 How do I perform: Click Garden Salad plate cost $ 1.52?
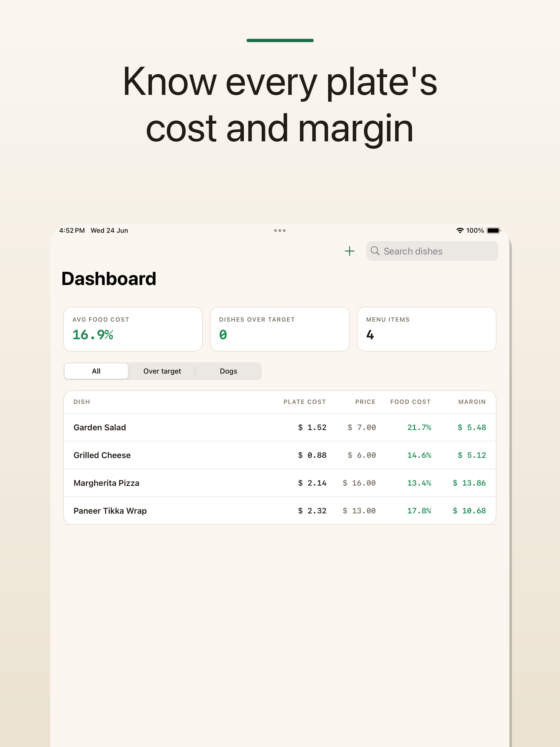[312, 428]
